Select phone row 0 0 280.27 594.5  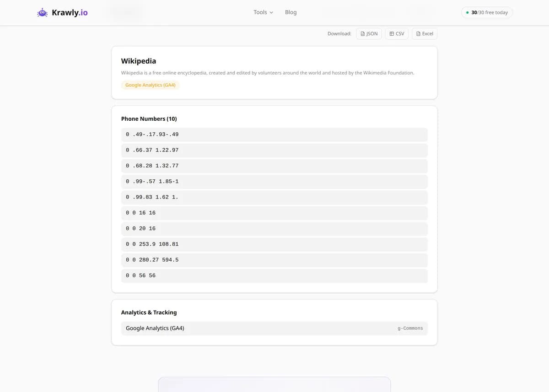(274, 260)
